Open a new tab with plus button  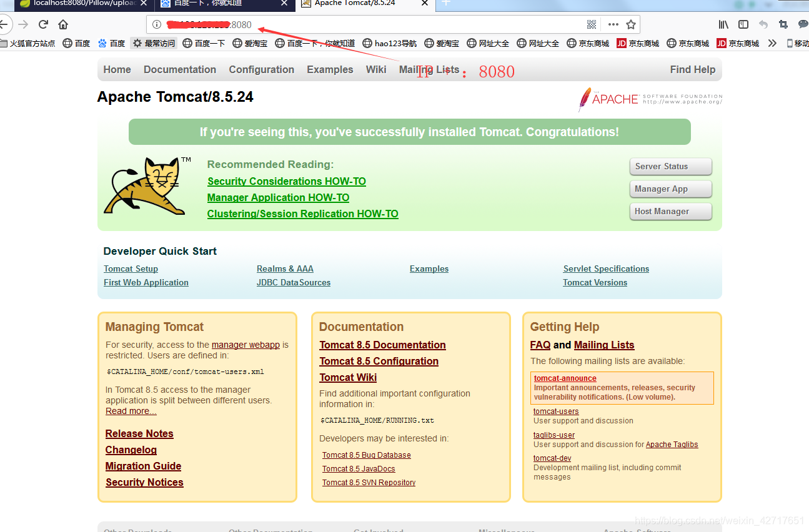click(x=445, y=3)
